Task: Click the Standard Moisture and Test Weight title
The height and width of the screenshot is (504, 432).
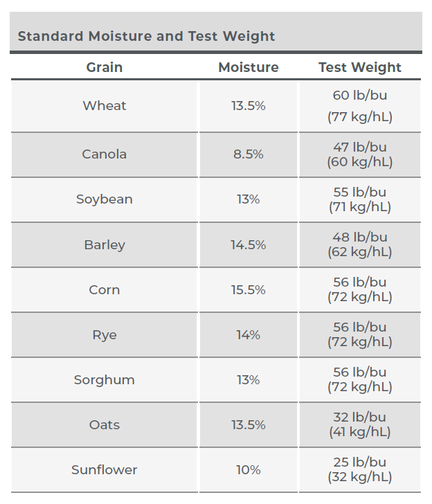Action: pyautogui.click(x=146, y=36)
